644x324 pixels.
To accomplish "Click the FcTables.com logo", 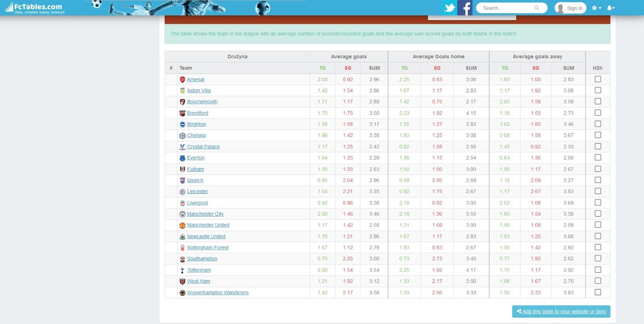I will click(35, 8).
